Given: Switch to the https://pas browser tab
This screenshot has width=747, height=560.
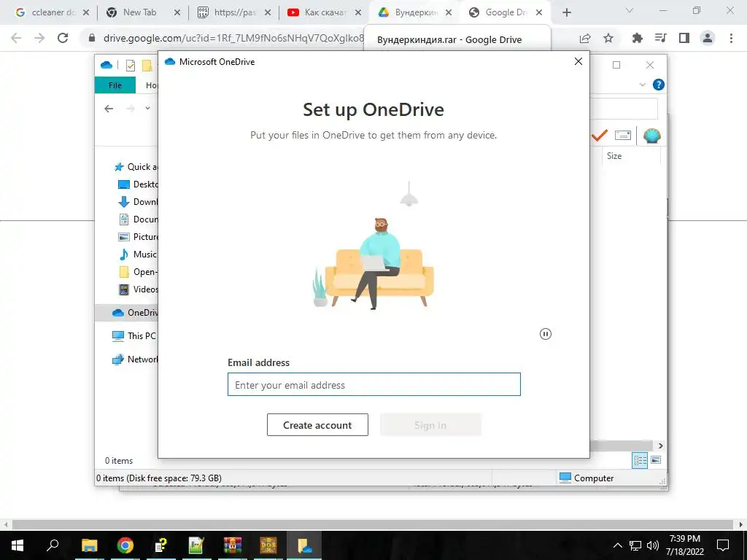Looking at the screenshot, I should point(234,12).
